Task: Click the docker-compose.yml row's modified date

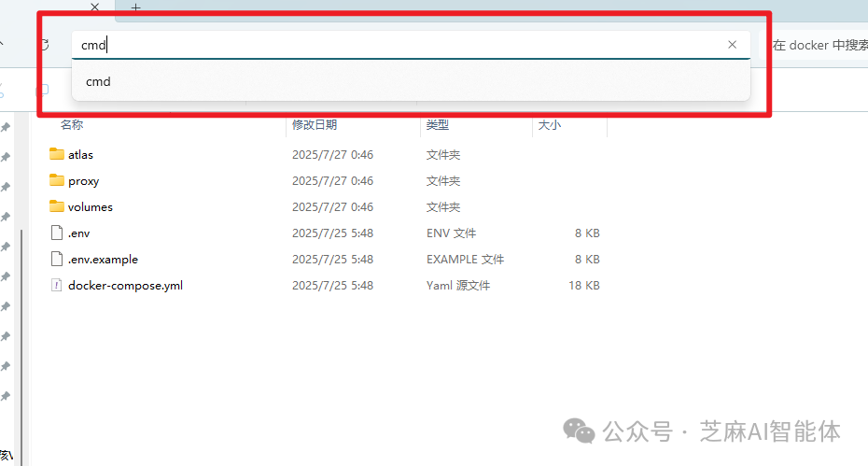Action: [332, 286]
